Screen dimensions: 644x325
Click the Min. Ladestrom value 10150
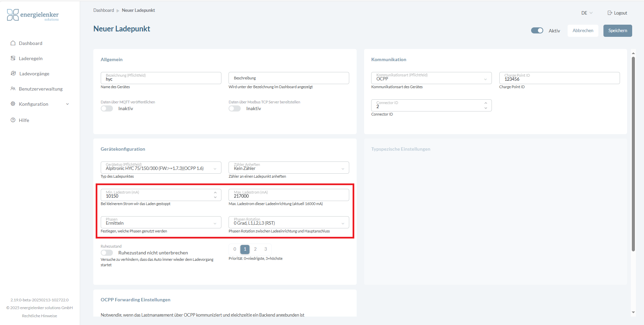112,196
